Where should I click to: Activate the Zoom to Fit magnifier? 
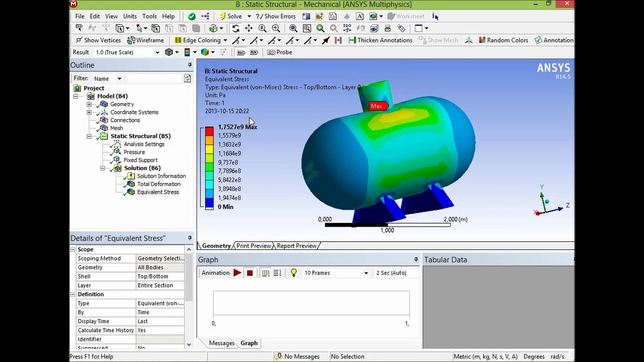293,29
